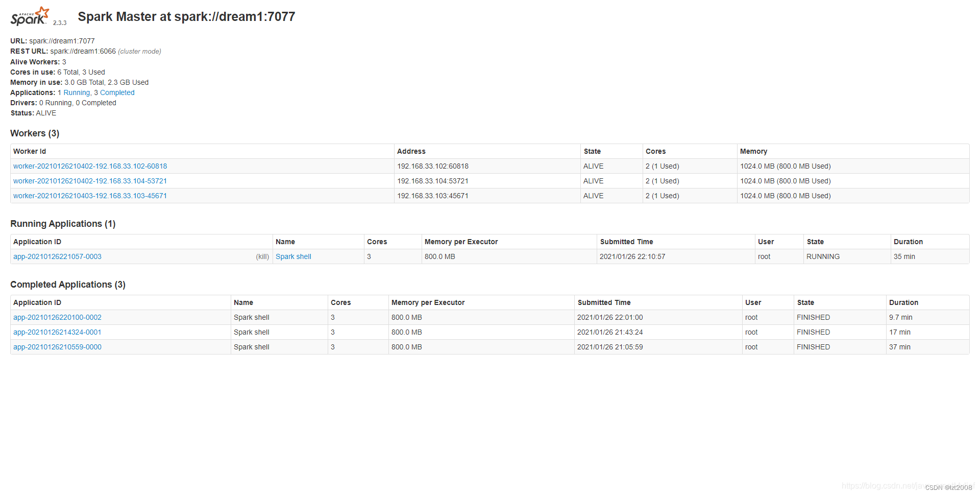The height and width of the screenshot is (495, 980).
Task: Select the Worker Id column header
Action: pos(30,151)
